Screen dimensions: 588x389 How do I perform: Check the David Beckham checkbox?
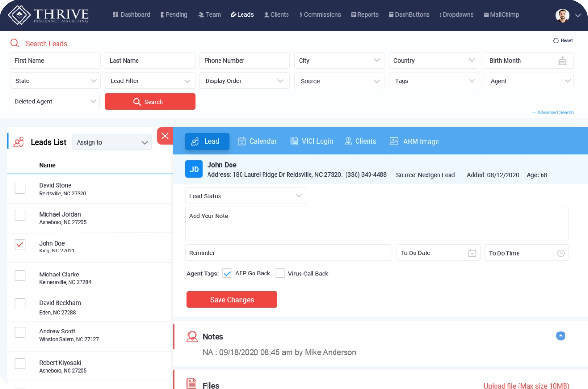point(20,304)
